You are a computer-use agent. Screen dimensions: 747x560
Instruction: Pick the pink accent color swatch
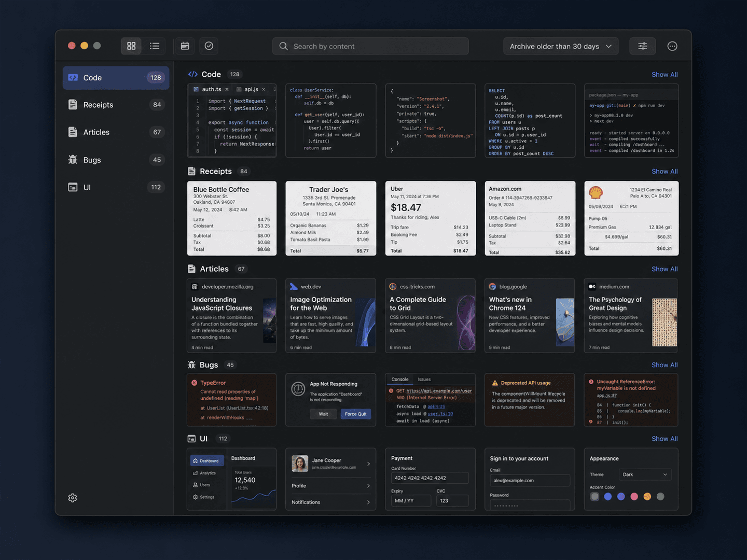tap(634, 497)
